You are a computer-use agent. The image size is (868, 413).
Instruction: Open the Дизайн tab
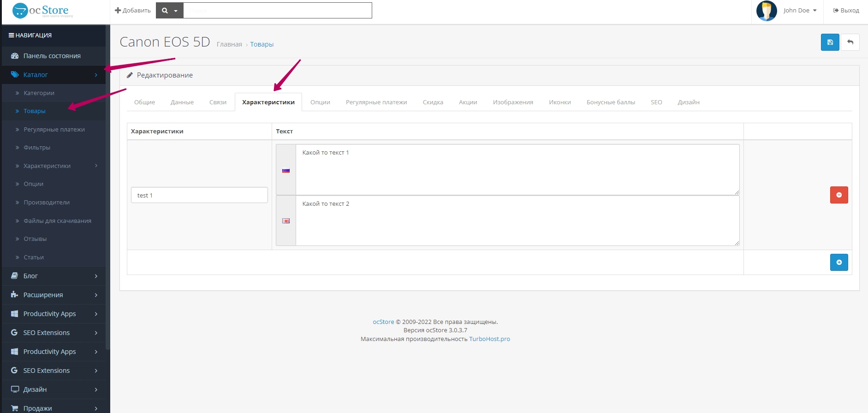pyautogui.click(x=689, y=102)
